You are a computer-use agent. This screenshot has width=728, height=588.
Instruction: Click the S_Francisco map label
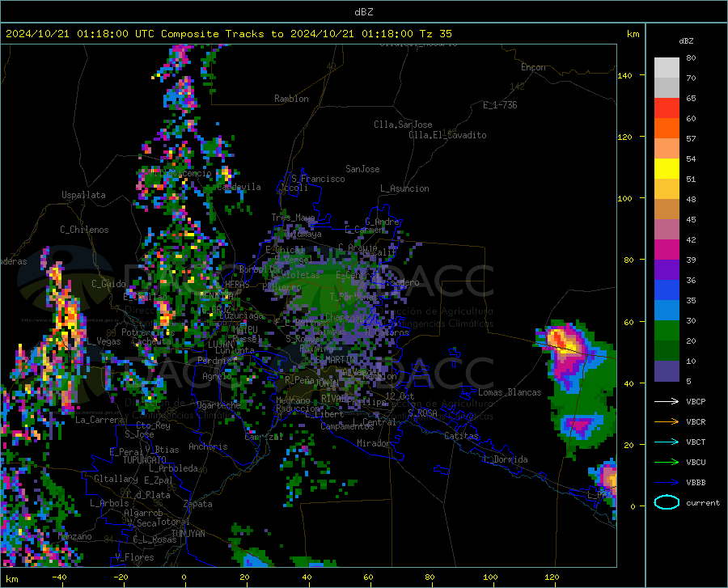click(318, 179)
